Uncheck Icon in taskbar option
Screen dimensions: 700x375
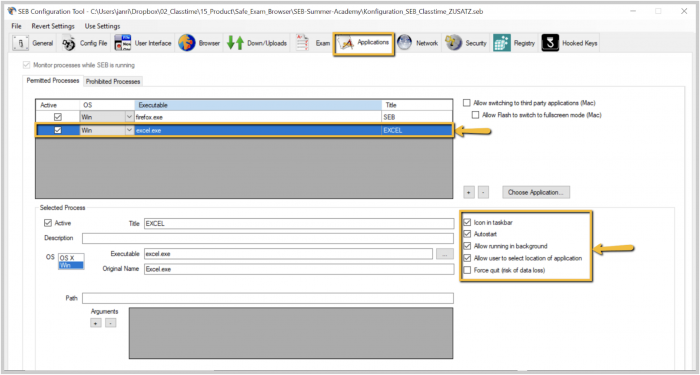(x=467, y=222)
